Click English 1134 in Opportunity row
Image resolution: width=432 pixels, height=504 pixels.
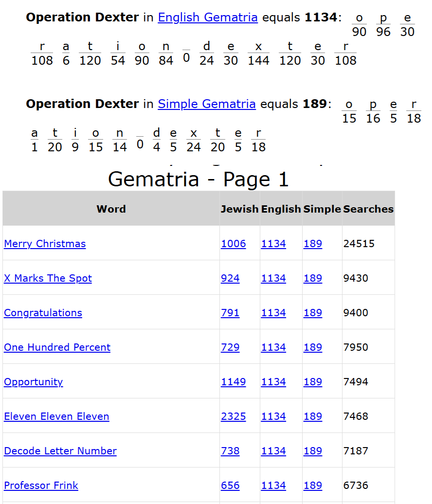(273, 382)
